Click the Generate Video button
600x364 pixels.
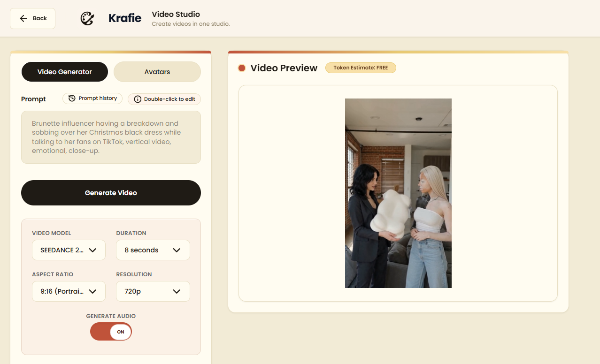111,193
